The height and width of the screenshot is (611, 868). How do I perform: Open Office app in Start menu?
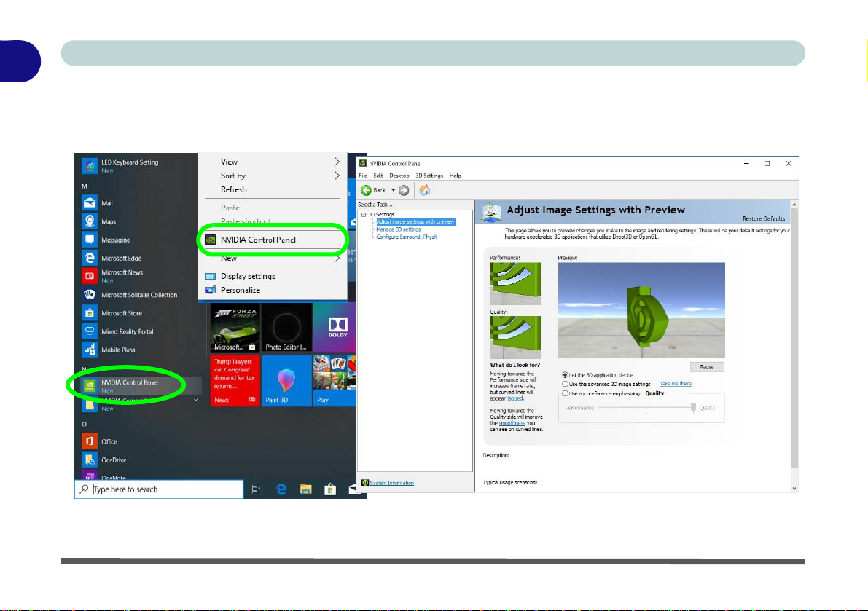click(90, 441)
